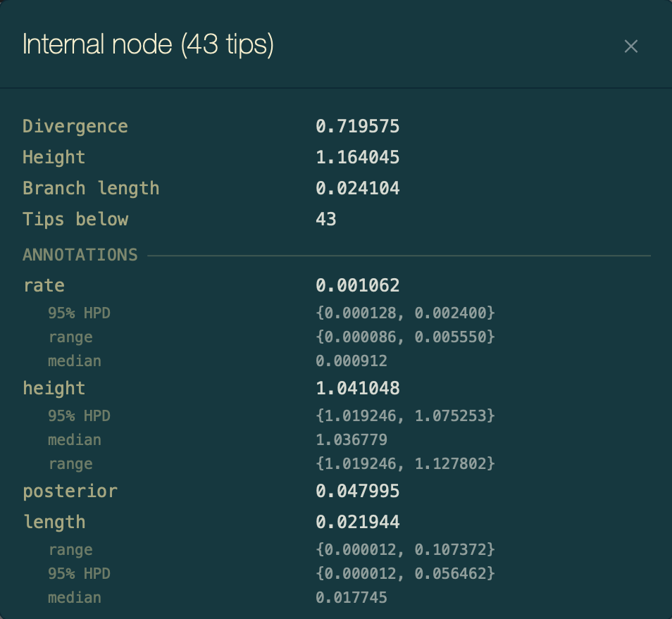Screen dimensions: 672x619
Task: Click the rate range interval values
Action: click(405, 337)
